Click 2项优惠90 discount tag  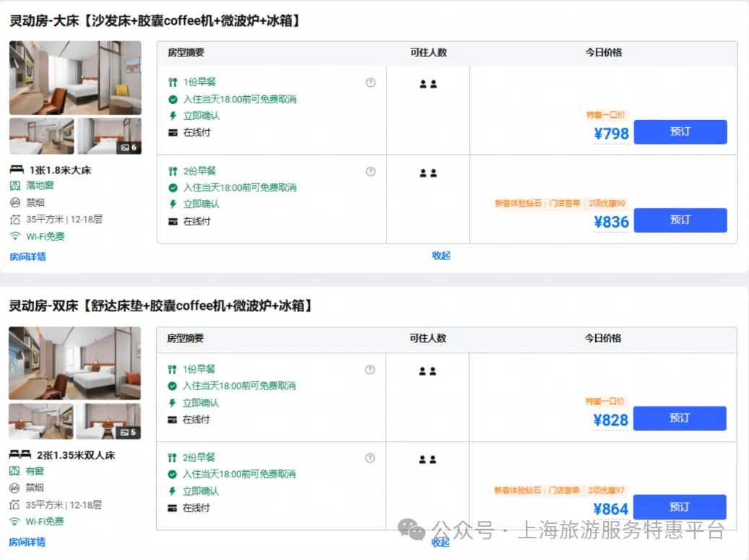click(607, 203)
